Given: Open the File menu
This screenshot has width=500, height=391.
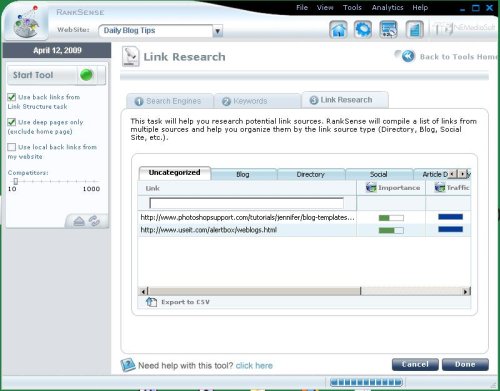Looking at the screenshot, I should (x=302, y=7).
